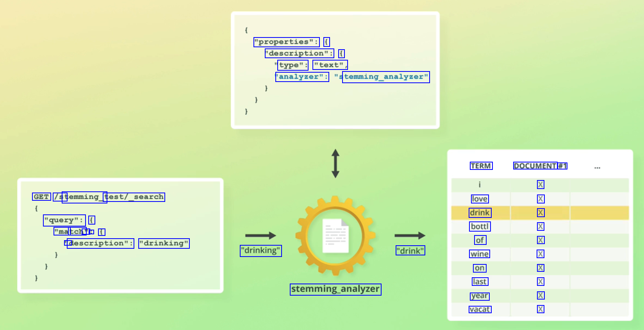The height and width of the screenshot is (330, 644).
Task: Click the GET keyword in the search request
Action: point(41,197)
